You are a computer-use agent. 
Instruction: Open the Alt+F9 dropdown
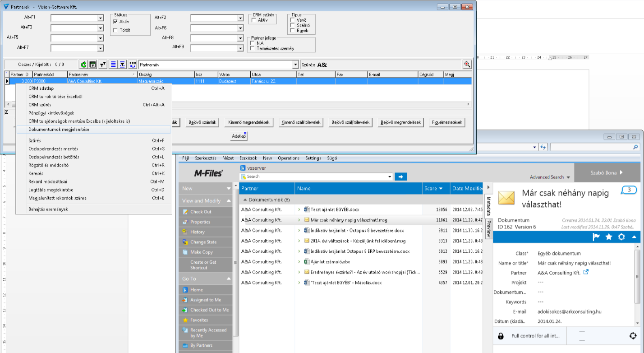click(240, 48)
